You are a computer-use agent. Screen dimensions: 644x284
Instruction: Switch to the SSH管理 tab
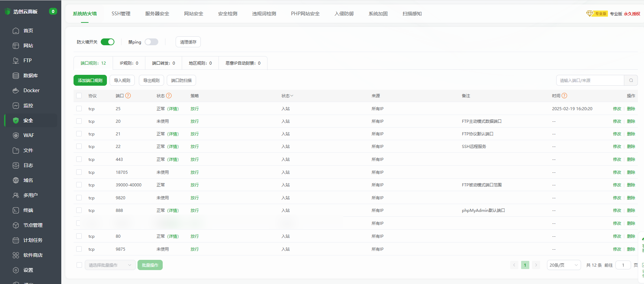121,14
